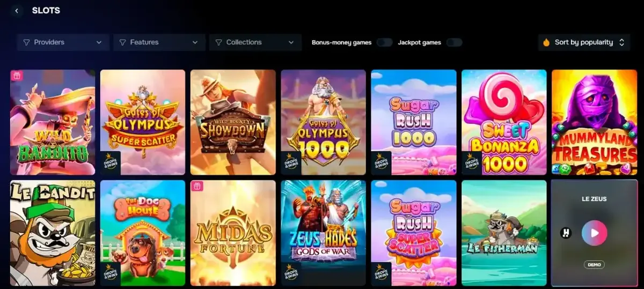Viewport: 644px width, 289px height.
Task: Expand the Features filter dropdown
Action: pyautogui.click(x=159, y=42)
